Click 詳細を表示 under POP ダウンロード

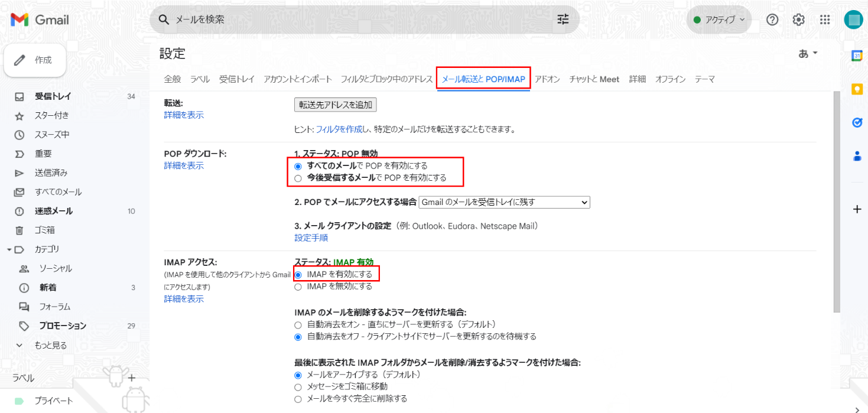point(184,166)
